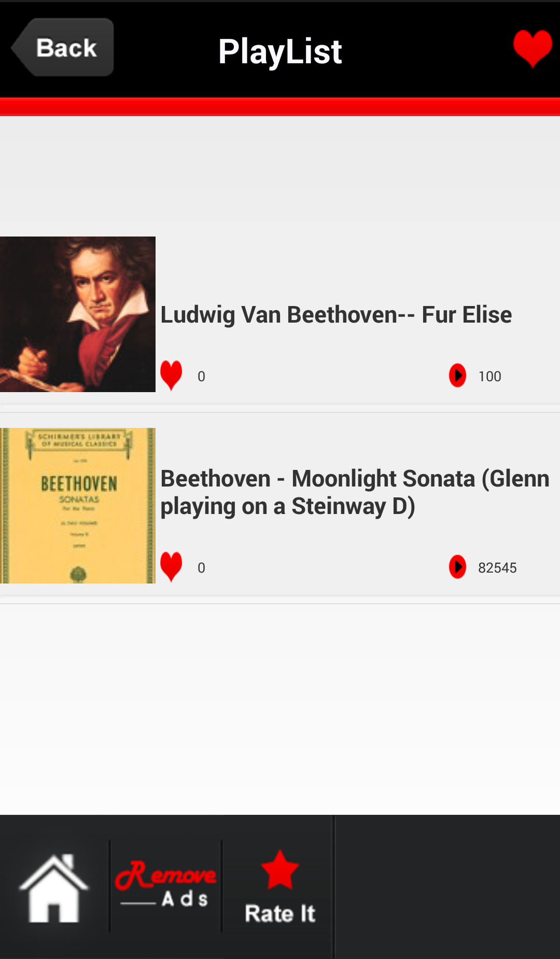Screen dimensions: 560x959
Task: Go to Home via house icon
Action: tap(53, 888)
